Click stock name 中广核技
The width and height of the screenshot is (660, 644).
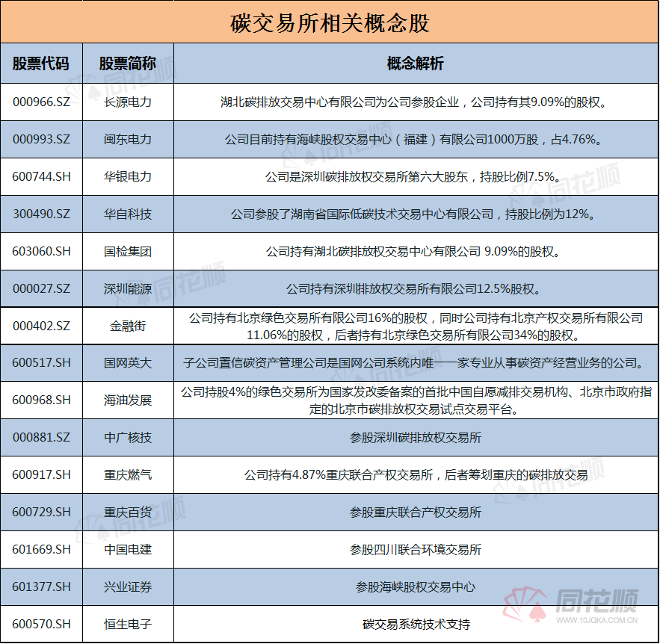coord(128,438)
